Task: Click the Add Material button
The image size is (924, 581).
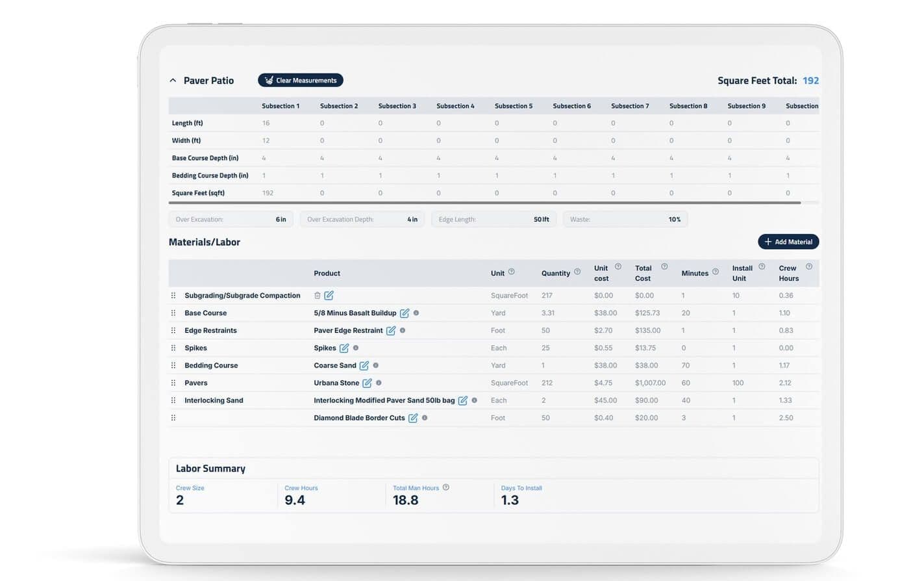Action: coord(788,242)
